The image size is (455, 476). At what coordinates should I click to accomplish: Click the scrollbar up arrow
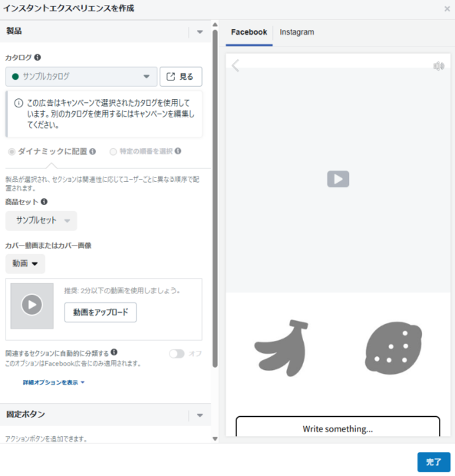click(215, 25)
